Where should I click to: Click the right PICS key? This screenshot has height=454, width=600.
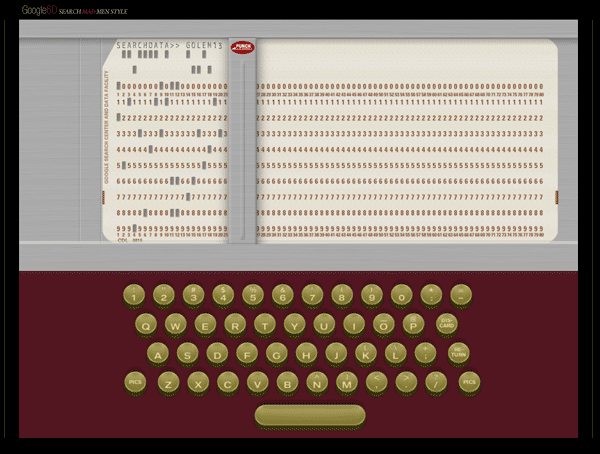tap(468, 382)
